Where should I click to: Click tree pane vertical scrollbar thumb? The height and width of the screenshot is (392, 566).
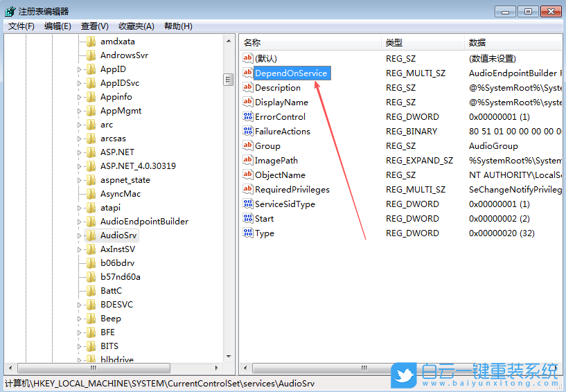click(228, 80)
